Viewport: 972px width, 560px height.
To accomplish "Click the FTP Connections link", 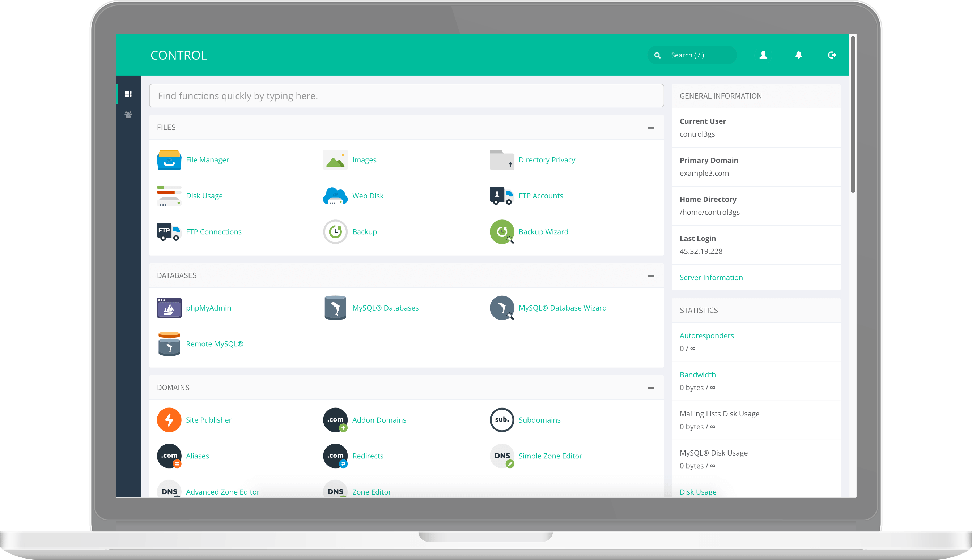I will 213,232.
